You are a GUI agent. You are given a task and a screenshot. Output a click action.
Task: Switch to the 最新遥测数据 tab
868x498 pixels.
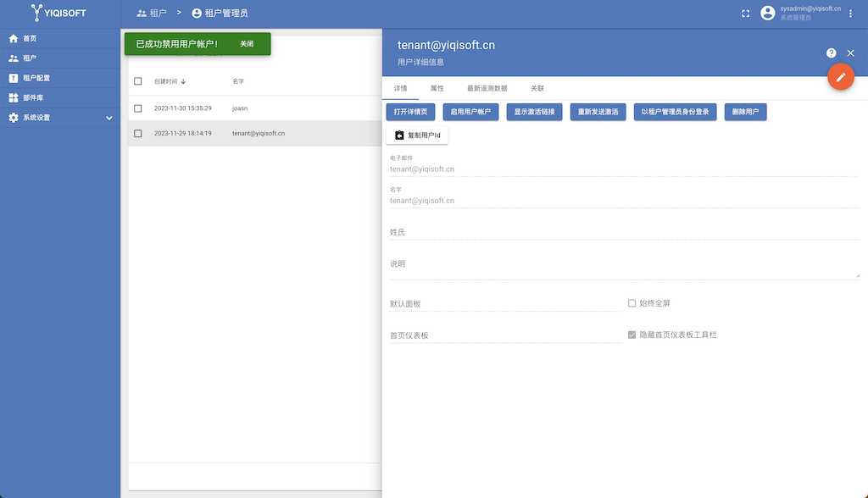coord(487,89)
